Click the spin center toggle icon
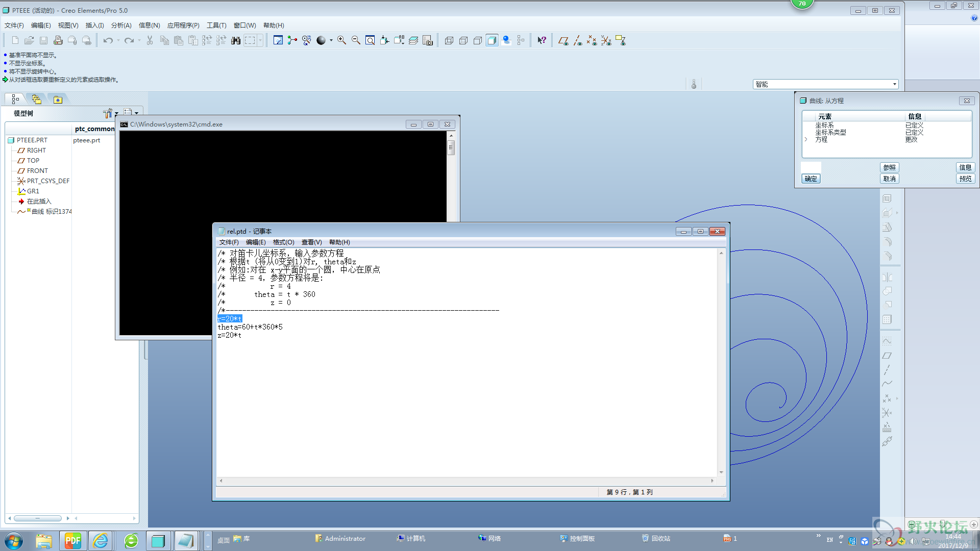This screenshot has height=551, width=980. pos(292,40)
